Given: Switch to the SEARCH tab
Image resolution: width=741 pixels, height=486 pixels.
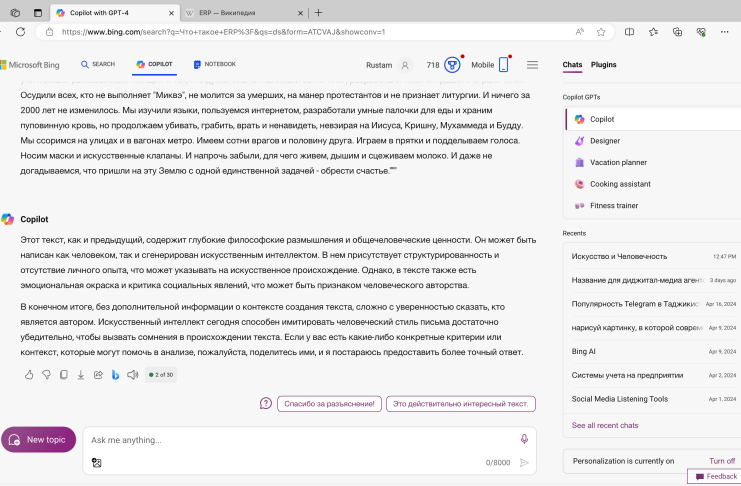Looking at the screenshot, I should pyautogui.click(x=98, y=64).
